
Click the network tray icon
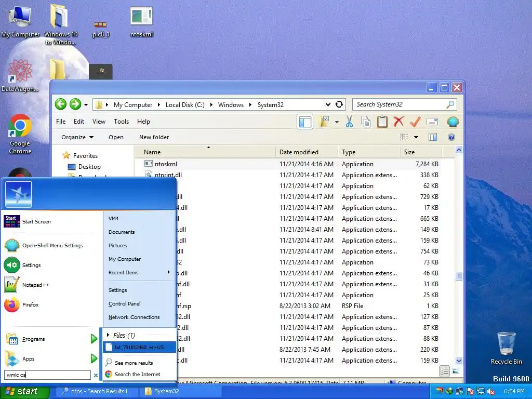(x=481, y=391)
